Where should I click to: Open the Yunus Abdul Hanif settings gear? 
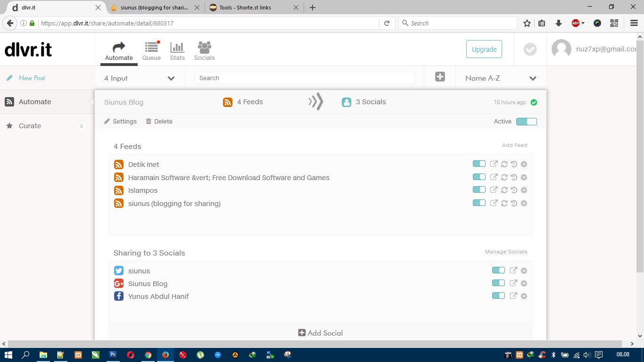point(524,296)
